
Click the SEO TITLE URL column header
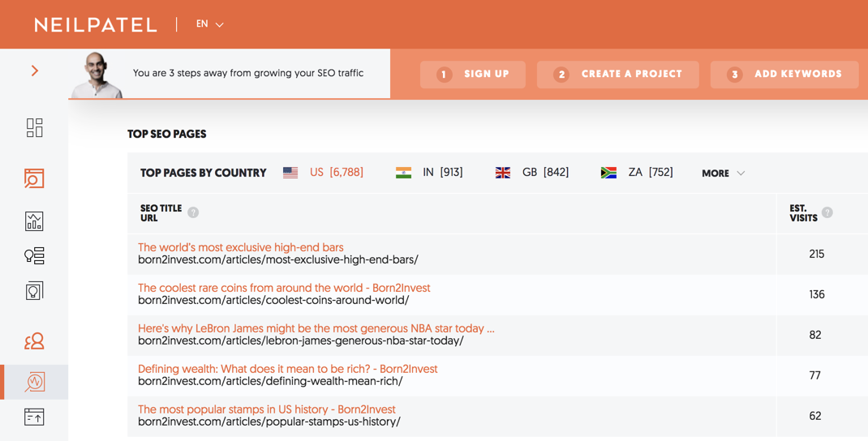[161, 213]
